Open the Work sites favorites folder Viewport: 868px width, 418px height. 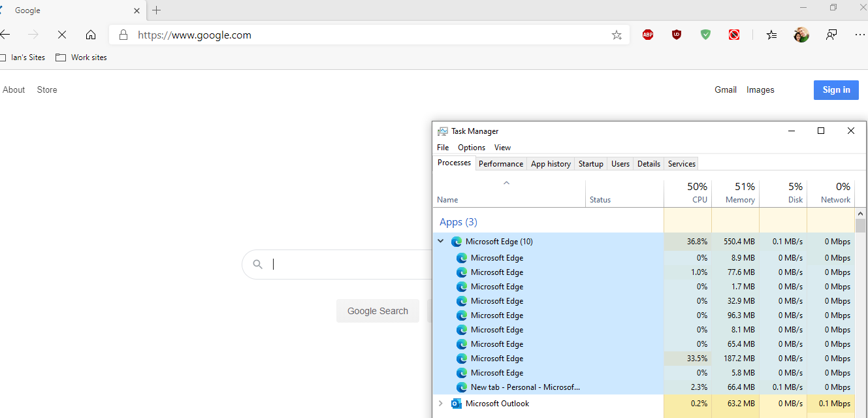pyautogui.click(x=81, y=57)
